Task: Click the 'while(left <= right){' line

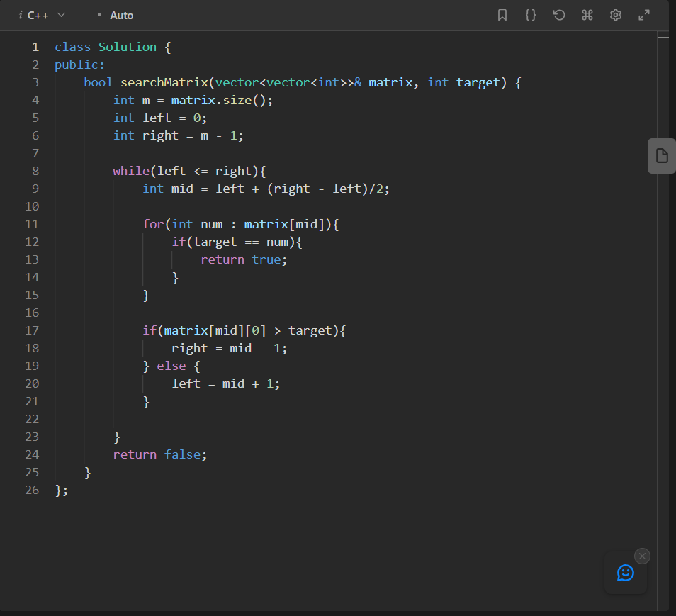Action: pyautogui.click(x=189, y=171)
